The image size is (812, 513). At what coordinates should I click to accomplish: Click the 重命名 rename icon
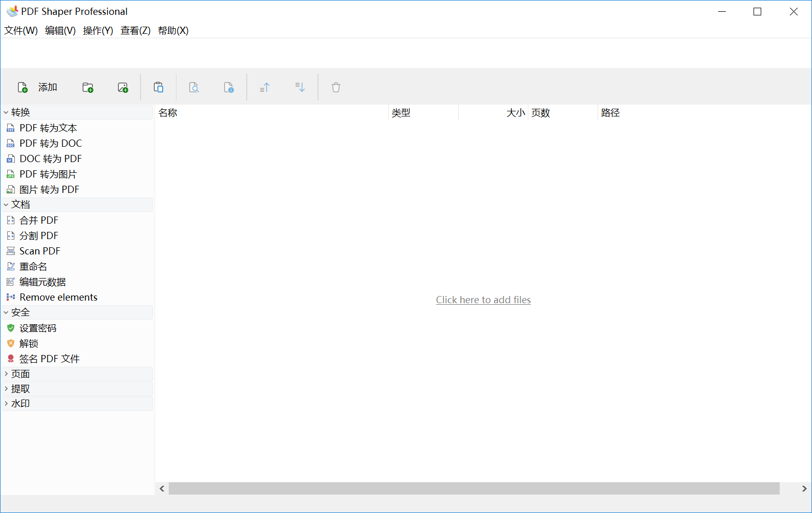(11, 266)
